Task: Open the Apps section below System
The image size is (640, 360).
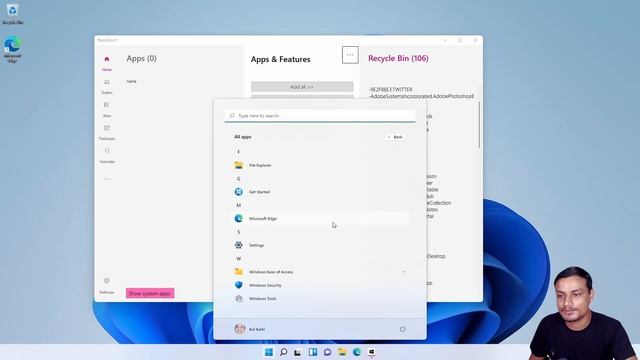Action: 107,110
